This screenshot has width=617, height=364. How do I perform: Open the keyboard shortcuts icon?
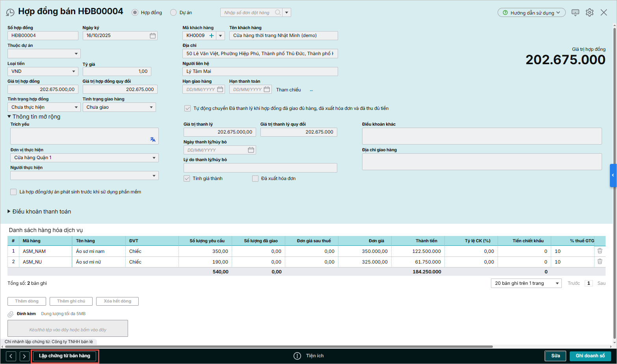coord(575,13)
